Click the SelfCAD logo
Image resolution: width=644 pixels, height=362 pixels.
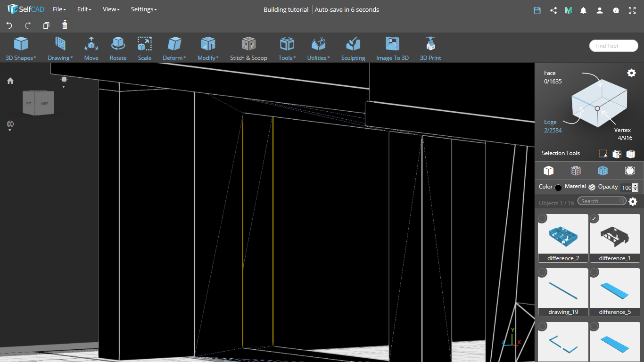point(25,9)
